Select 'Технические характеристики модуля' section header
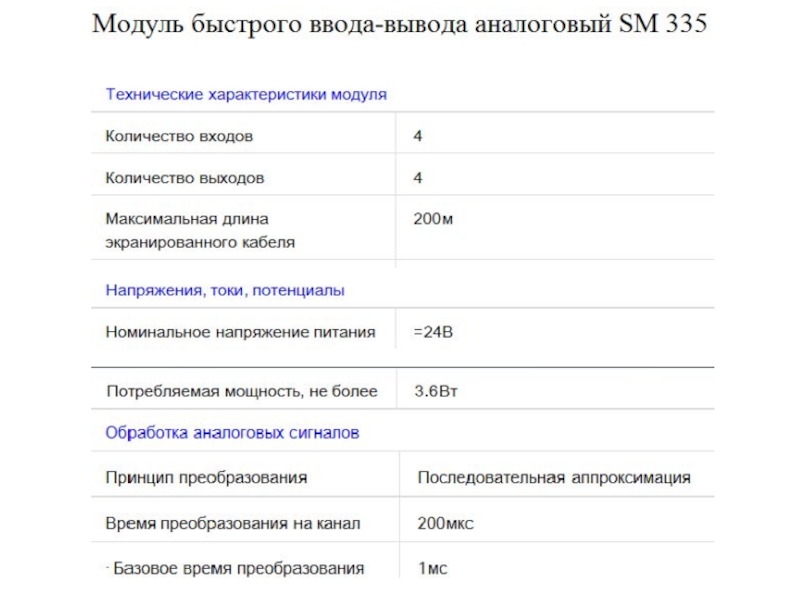Image resolution: width=800 pixels, height=600 pixels. pos(246,94)
